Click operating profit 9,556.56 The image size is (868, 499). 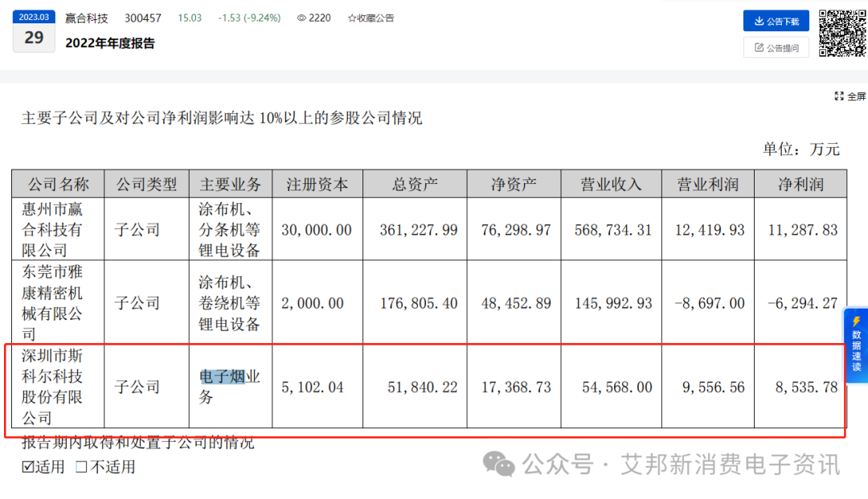714,387
